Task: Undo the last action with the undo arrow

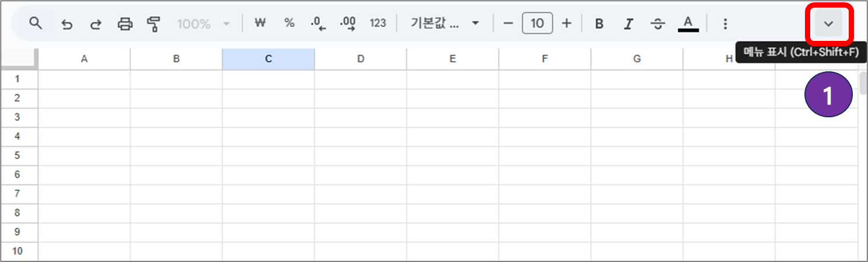Action: (x=67, y=24)
